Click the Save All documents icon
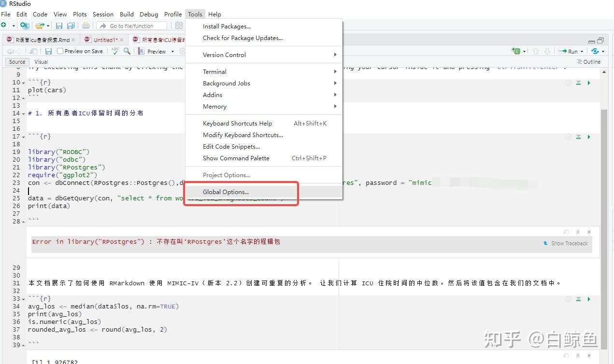This screenshot has height=364, width=614. (71, 26)
